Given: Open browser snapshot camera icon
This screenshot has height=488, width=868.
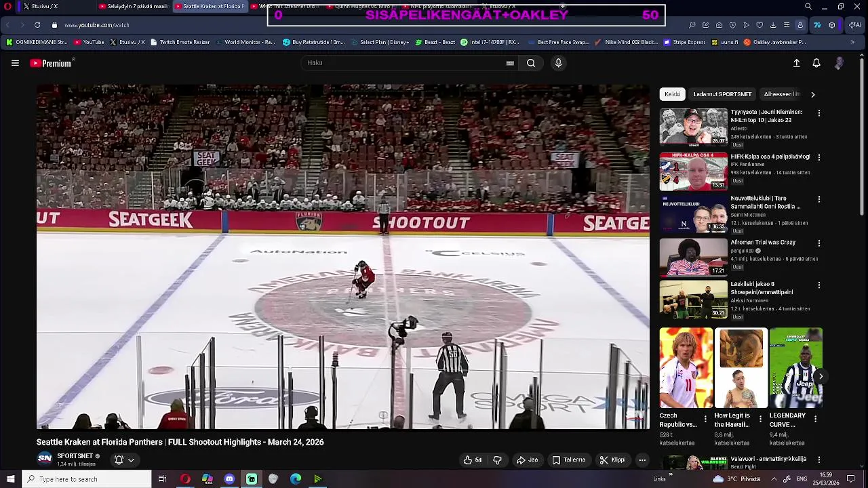Looking at the screenshot, I should point(719,25).
